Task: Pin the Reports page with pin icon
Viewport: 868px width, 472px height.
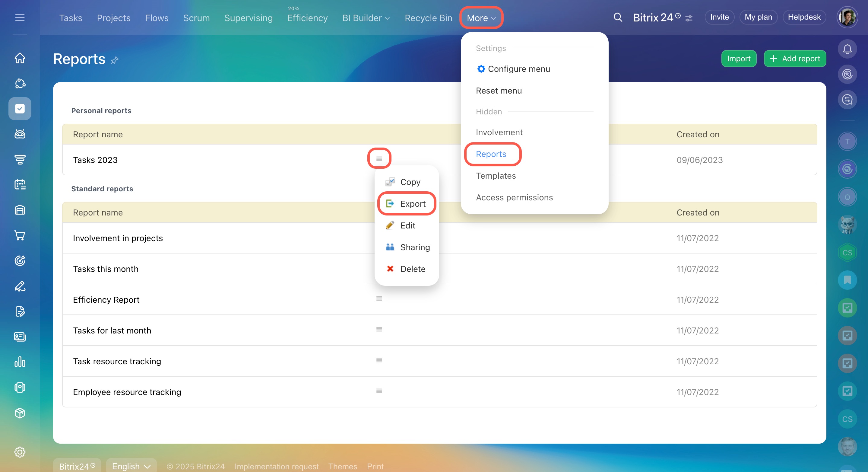Action: pos(115,60)
